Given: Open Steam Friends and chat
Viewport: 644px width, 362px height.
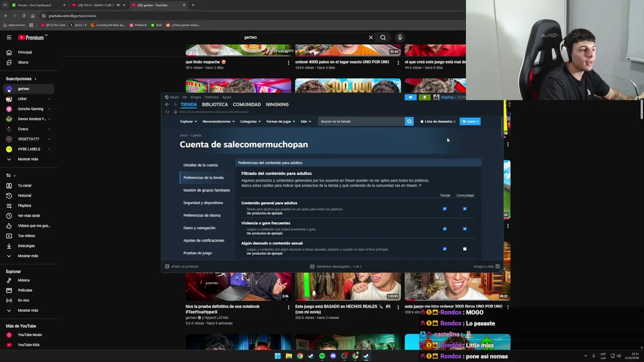Looking at the screenshot, I should click(486, 266).
